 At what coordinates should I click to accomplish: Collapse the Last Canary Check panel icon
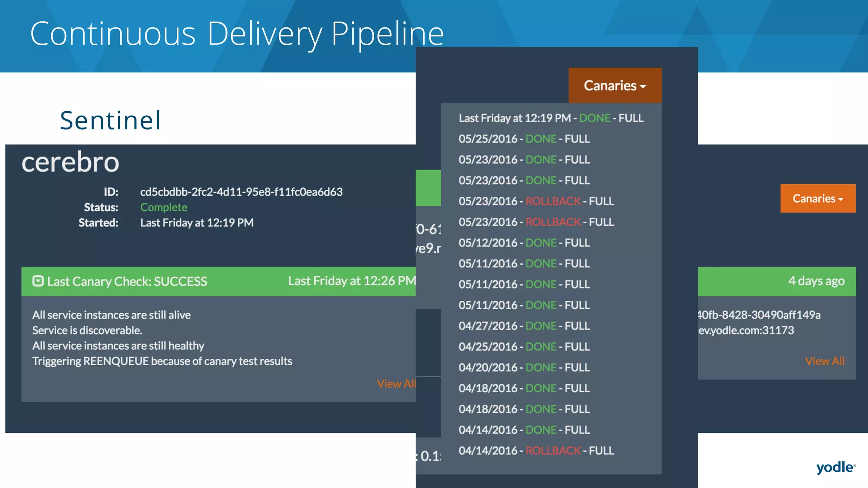pos(38,281)
